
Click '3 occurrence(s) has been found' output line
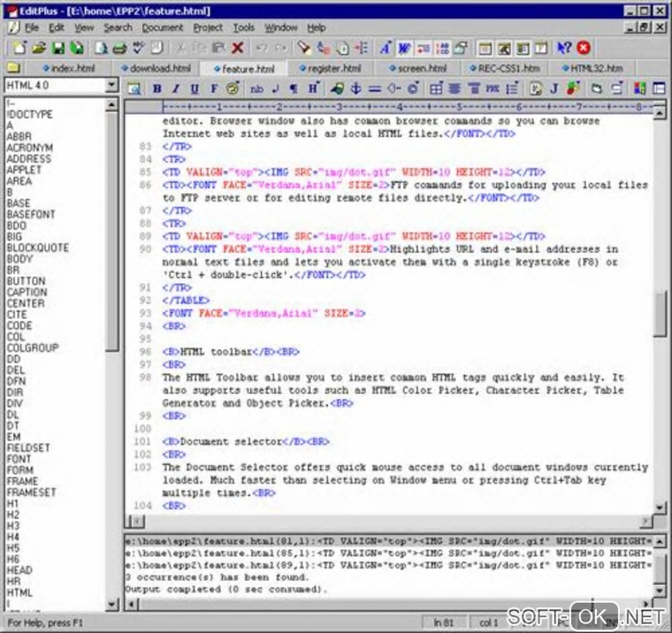click(217, 577)
